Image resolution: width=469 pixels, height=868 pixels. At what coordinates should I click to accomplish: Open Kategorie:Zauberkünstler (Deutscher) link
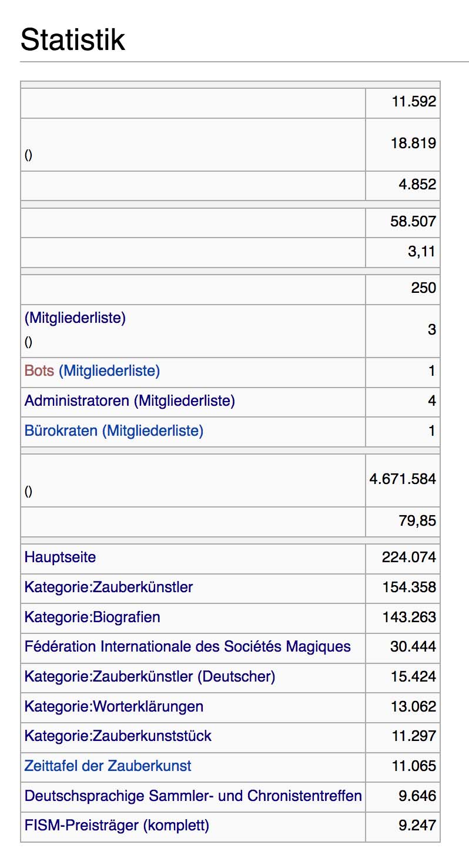pyautogui.click(x=150, y=677)
